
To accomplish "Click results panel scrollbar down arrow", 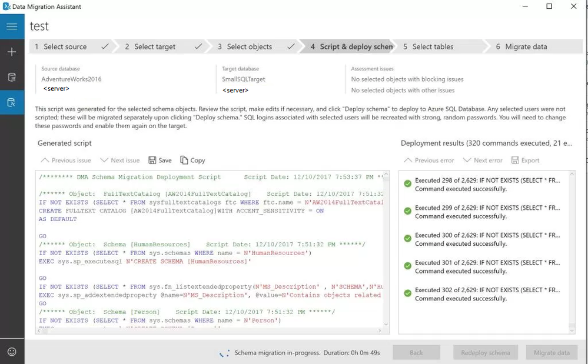I will 572,330.
